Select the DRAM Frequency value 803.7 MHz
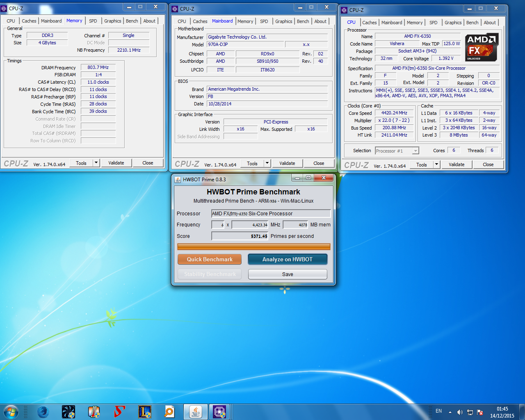Image resolution: width=525 pixels, height=420 pixels. 98,67
